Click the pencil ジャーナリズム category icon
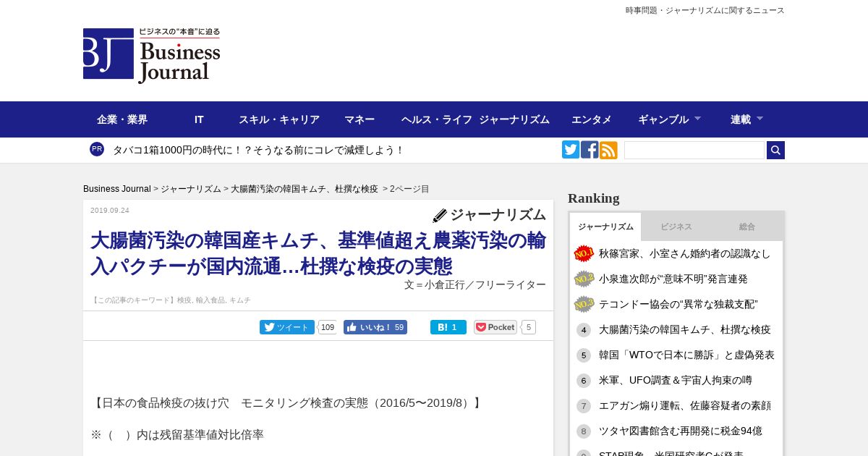The height and width of the screenshot is (456, 868). click(440, 215)
